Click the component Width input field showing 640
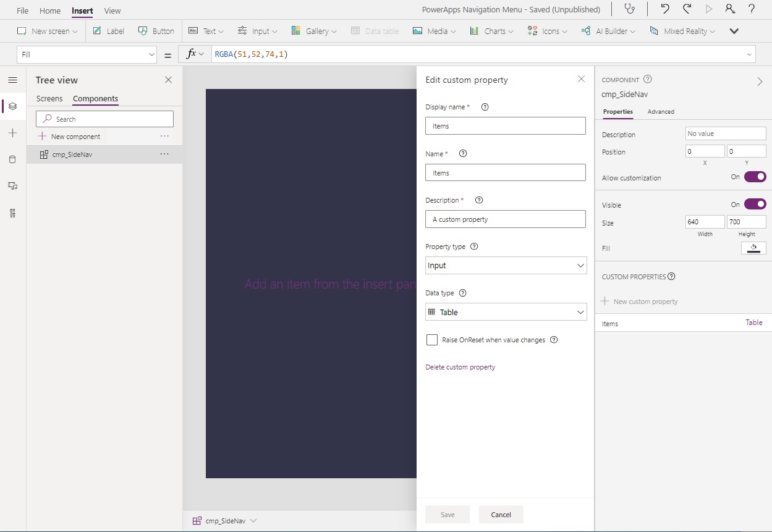 [x=705, y=221]
